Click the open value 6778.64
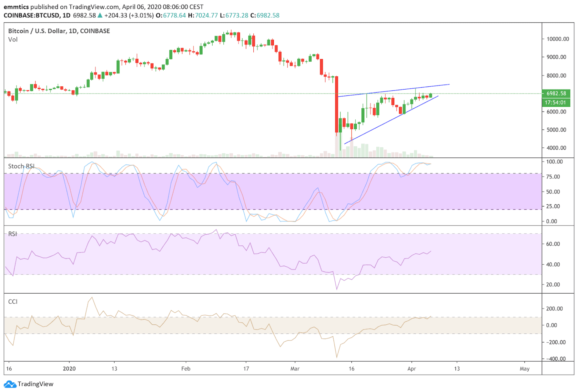The height and width of the screenshot is (392, 579). click(174, 15)
